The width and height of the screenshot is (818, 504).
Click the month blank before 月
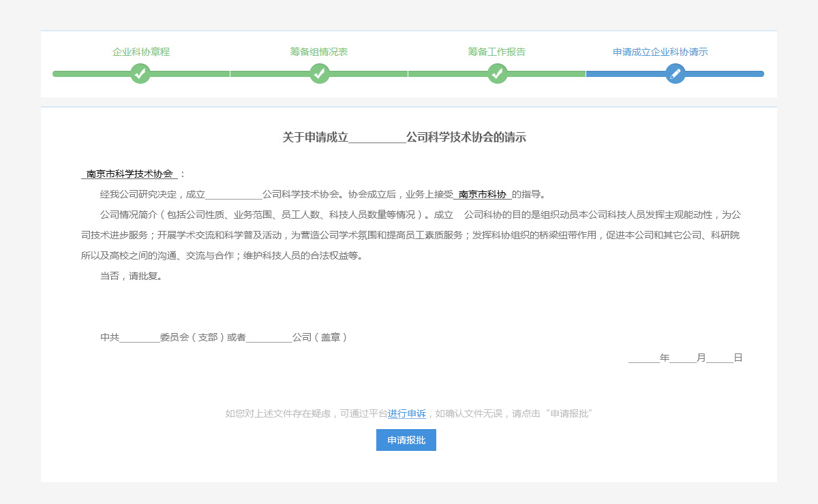(682, 358)
